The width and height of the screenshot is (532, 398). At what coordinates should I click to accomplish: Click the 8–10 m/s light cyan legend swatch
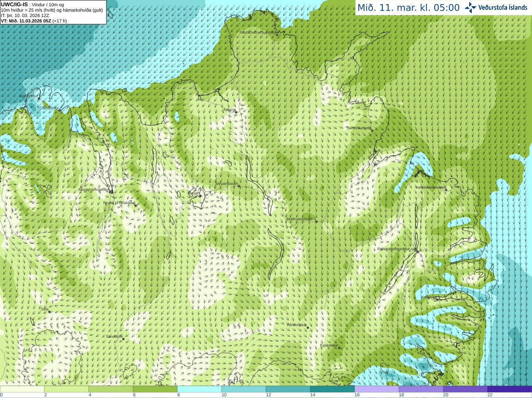coord(199,389)
